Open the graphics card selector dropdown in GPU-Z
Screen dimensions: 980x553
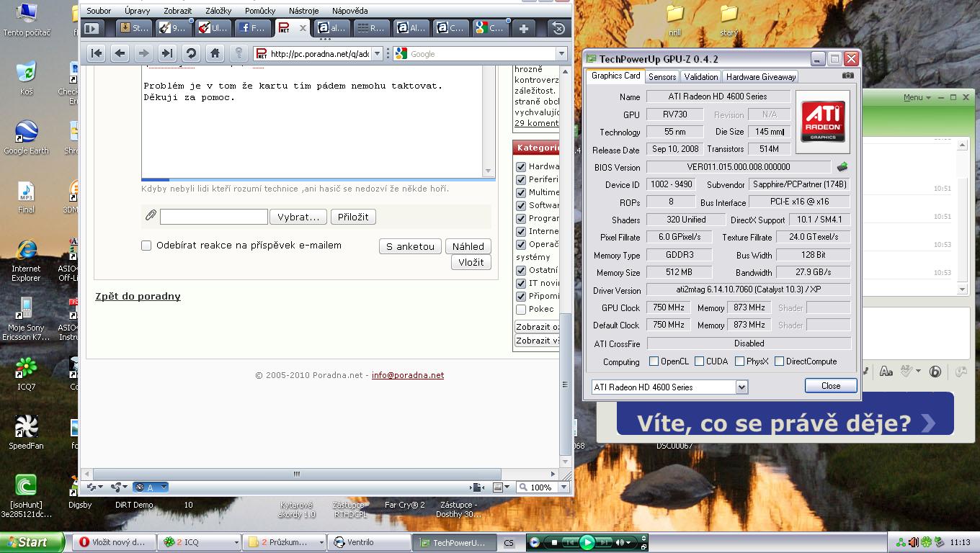tap(741, 387)
